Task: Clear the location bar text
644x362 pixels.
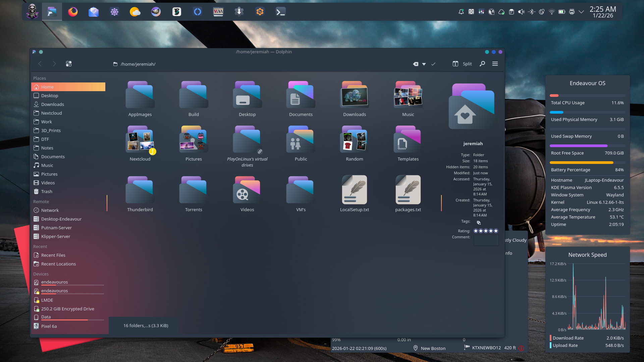Action: pos(416,64)
